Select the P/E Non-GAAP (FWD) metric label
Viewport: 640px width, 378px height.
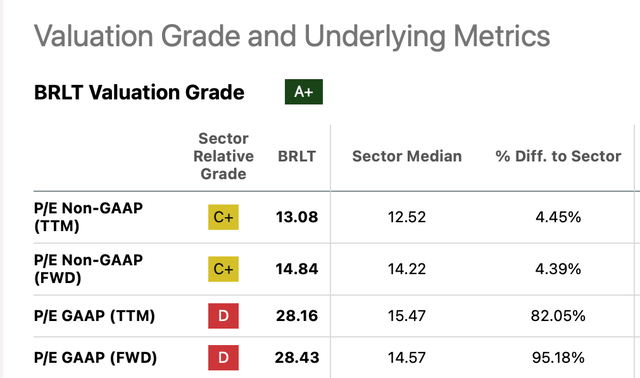(89, 269)
